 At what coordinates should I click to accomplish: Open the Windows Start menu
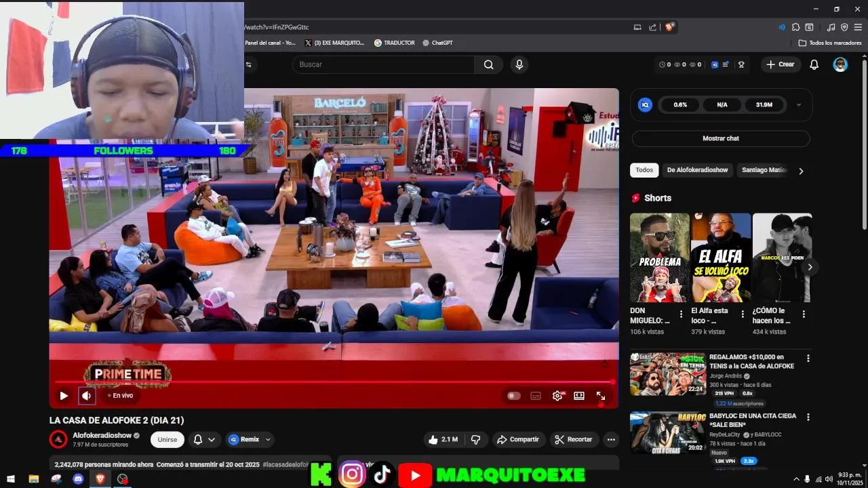point(11,479)
